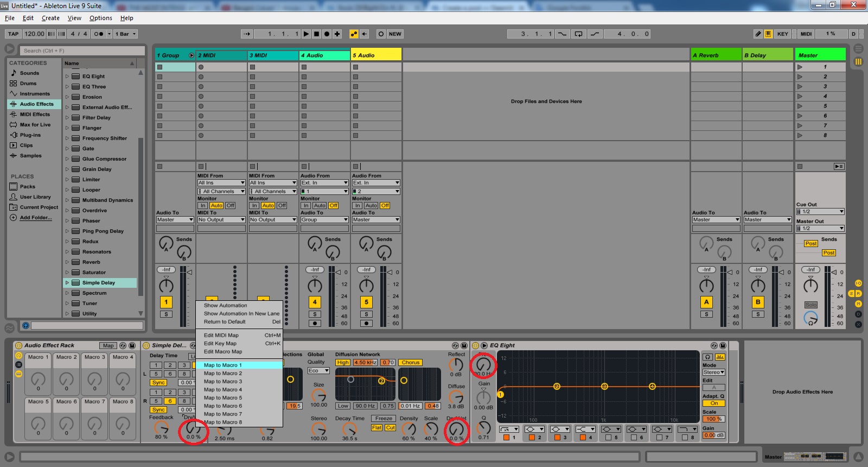Screen dimensions: 868x467
Task: Click Map button on Audio Effect Rack
Action: [x=108, y=345]
